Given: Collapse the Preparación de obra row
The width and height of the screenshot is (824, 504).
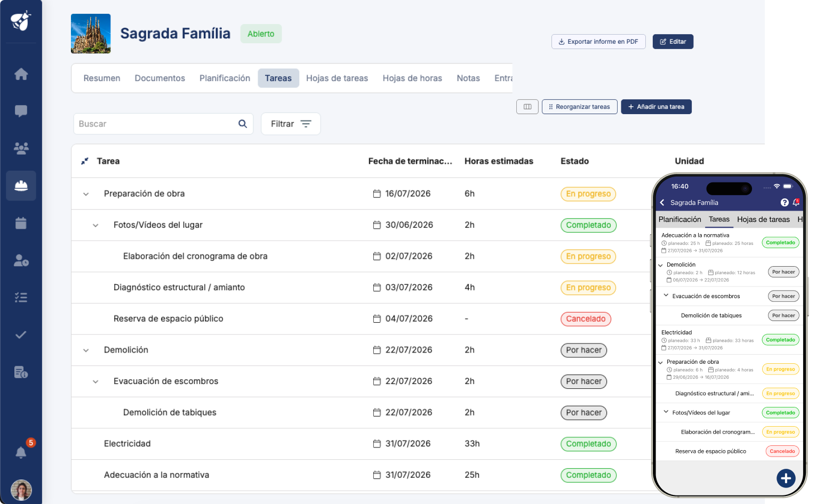Looking at the screenshot, I should point(86,194).
